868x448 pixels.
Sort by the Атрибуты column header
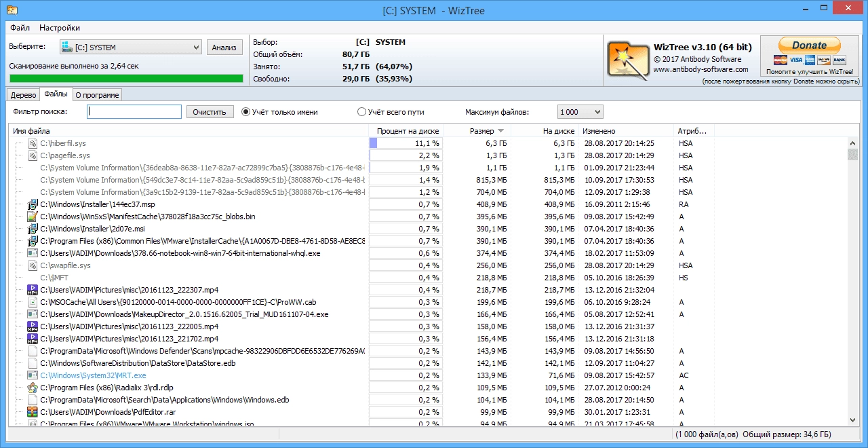pyautogui.click(x=693, y=131)
